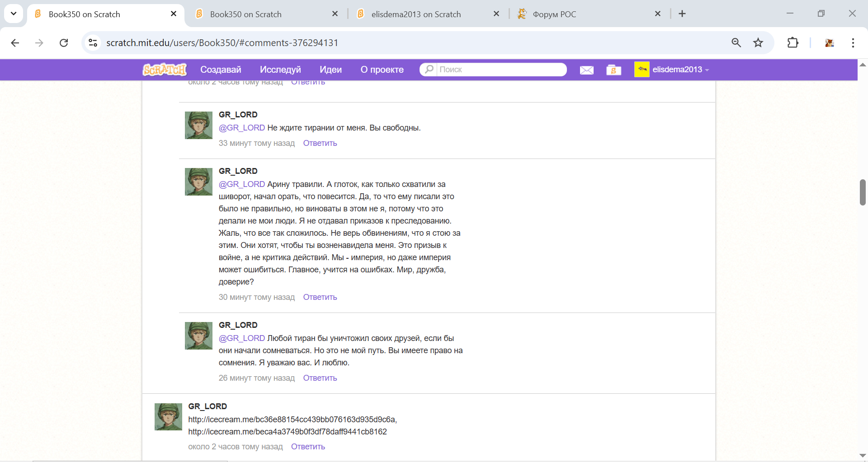Open the tab search dropdown arrow
Image resolution: width=868 pixels, height=462 pixels.
(14, 14)
